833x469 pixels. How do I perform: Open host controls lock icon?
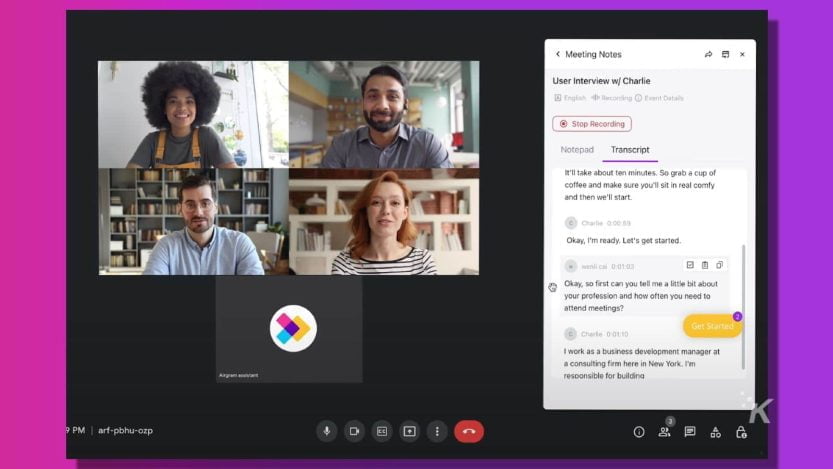[741, 432]
